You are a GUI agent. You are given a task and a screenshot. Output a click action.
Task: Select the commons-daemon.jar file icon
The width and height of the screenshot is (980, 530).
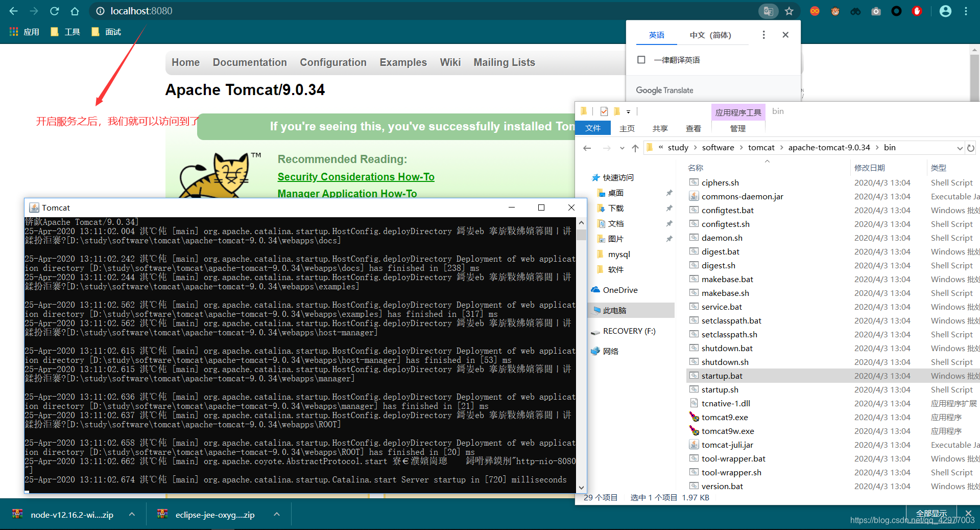tap(694, 196)
